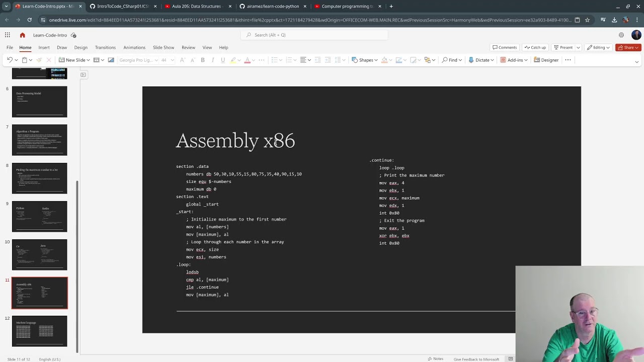
Task: Click the Undo arrow icon
Action: (x=10, y=60)
